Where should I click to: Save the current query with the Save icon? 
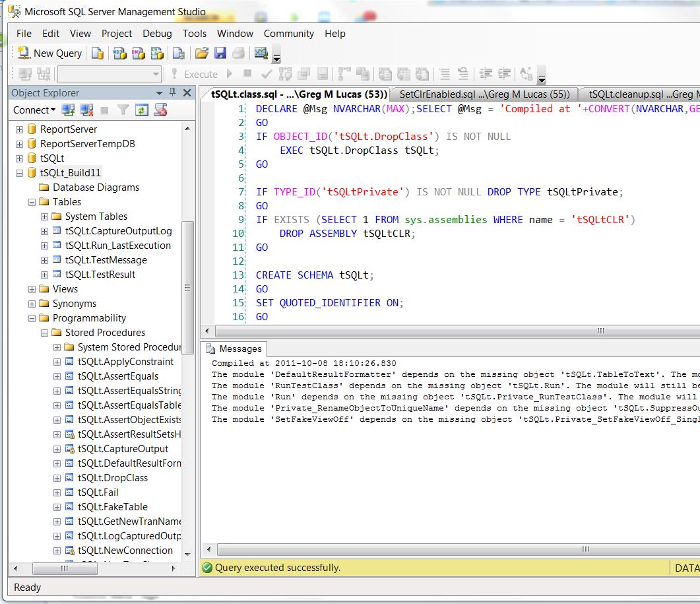point(220,53)
